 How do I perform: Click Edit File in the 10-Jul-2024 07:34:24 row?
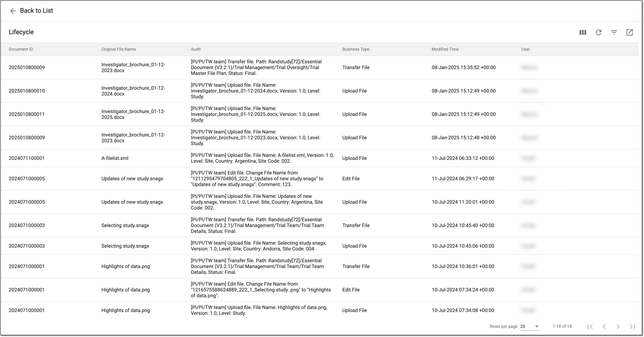point(351,290)
